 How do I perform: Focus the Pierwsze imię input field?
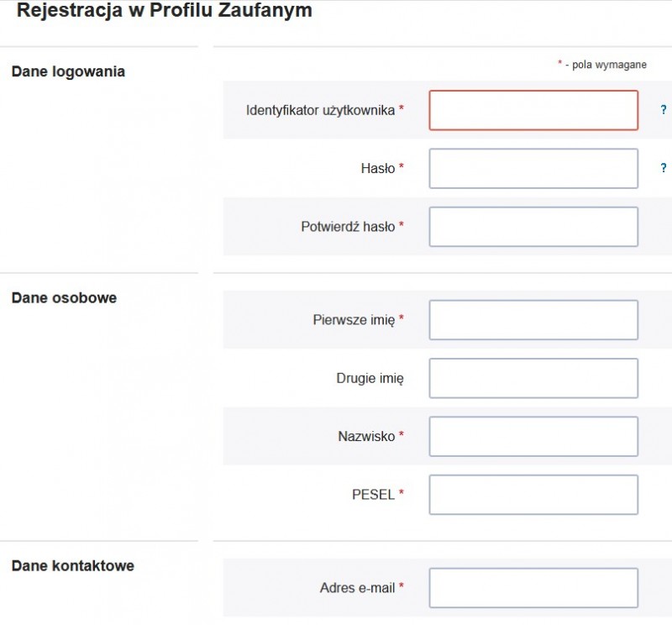[533, 320]
